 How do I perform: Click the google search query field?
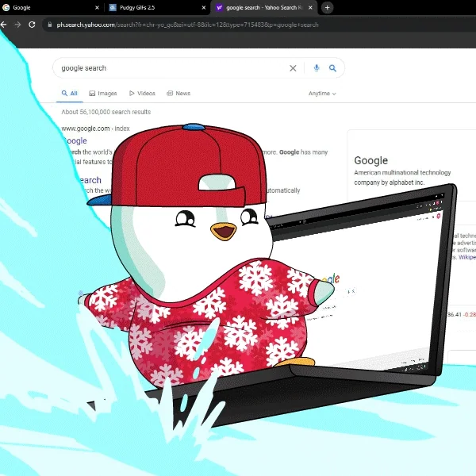(x=173, y=68)
